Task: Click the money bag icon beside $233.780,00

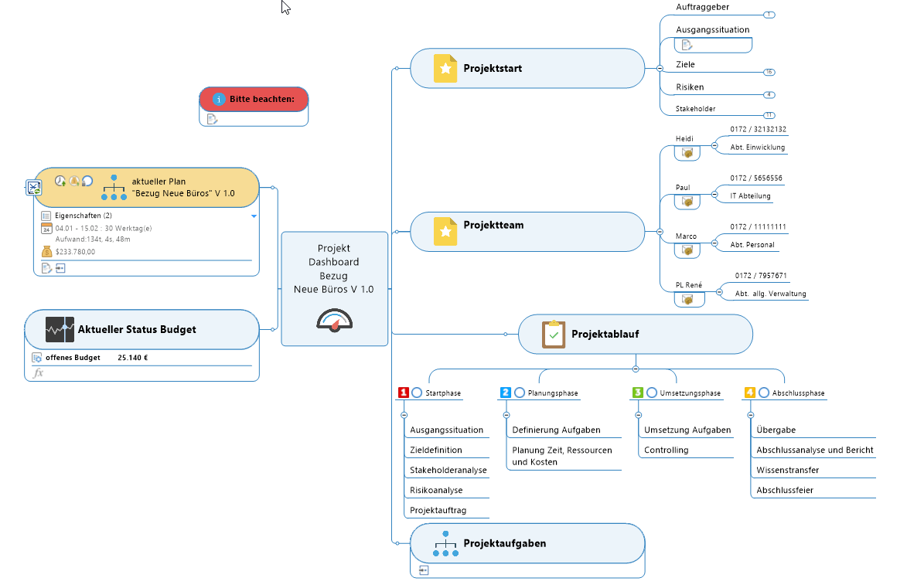Action: click(47, 252)
